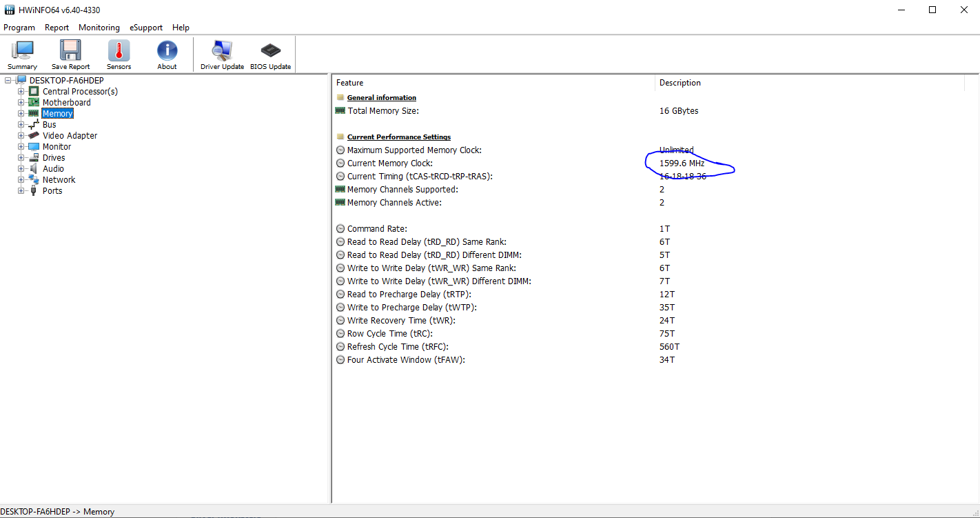
Task: Click the Memory module tree icon
Action: pos(34,113)
